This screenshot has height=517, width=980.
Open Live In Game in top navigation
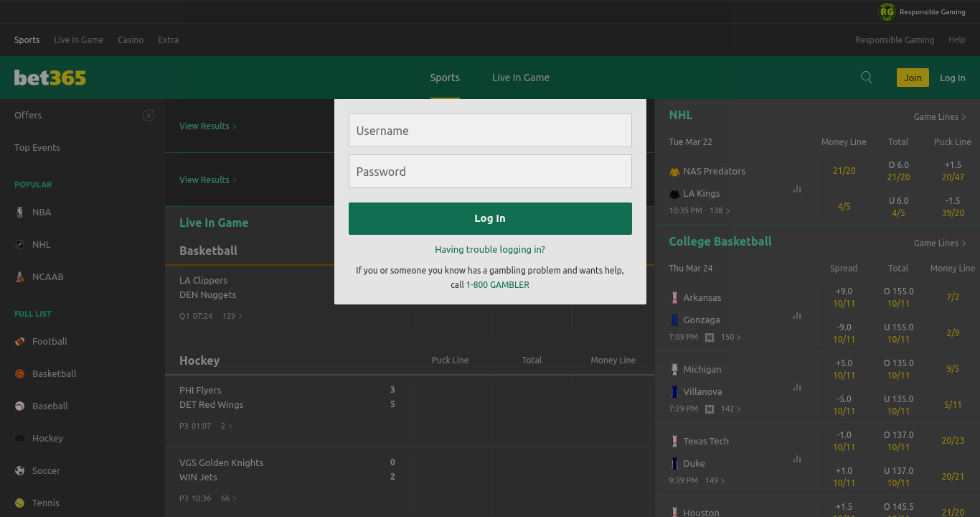coord(78,39)
